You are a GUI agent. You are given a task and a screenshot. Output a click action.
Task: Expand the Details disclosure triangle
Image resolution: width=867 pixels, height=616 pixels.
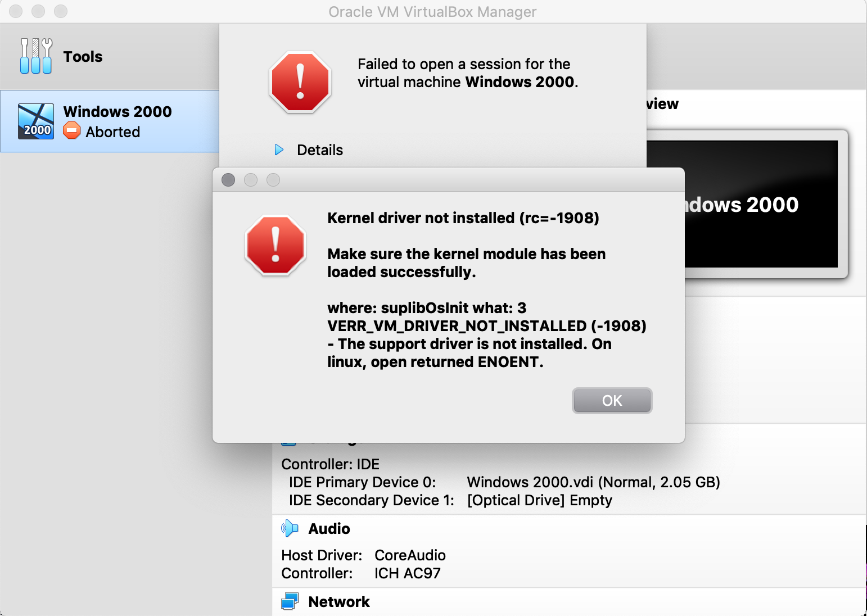coord(279,150)
